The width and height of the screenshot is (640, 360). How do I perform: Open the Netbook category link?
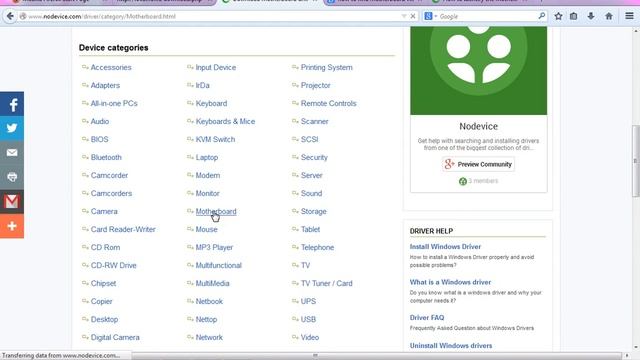(x=209, y=301)
